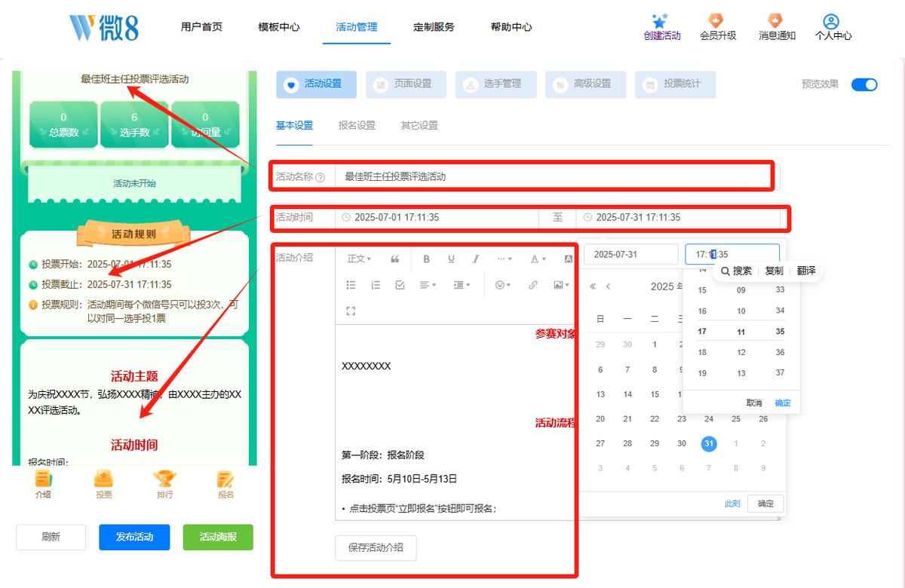Open the indent dropdown
This screenshot has width=905, height=588.
pos(462,285)
